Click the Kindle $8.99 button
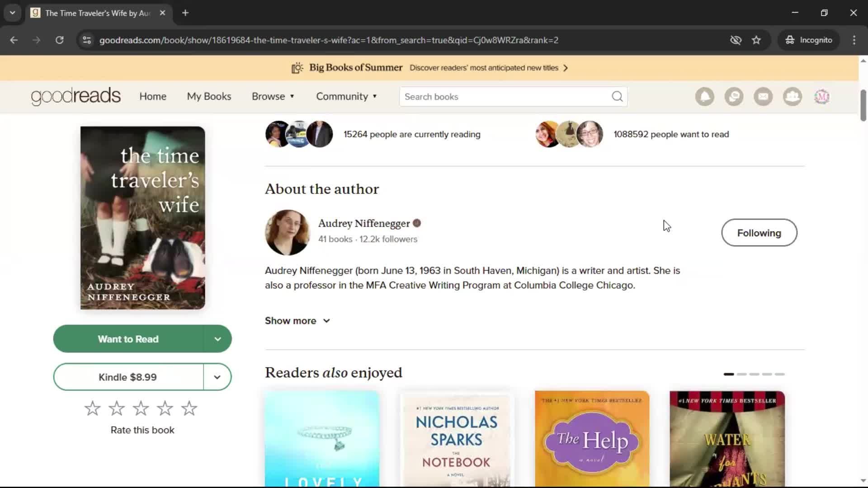Screen dimensions: 868x488 pyautogui.click(x=128, y=377)
